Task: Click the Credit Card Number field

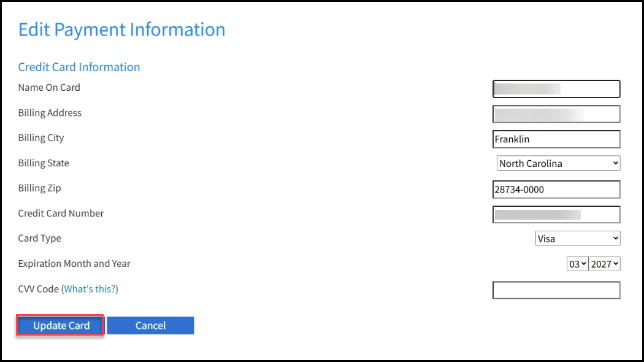Action: pos(556,214)
